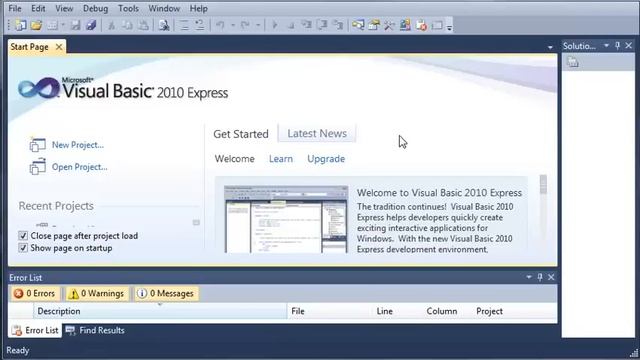640x360 pixels.
Task: Open the Debug menu
Action: (x=96, y=8)
